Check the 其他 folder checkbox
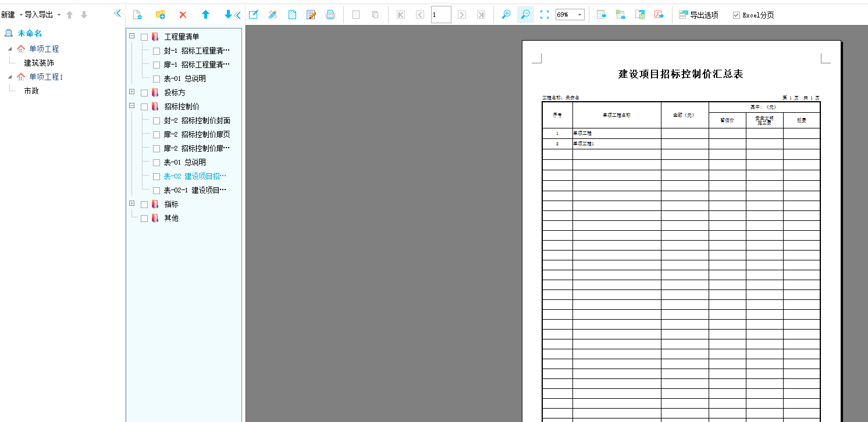The width and height of the screenshot is (868, 422). point(144,219)
